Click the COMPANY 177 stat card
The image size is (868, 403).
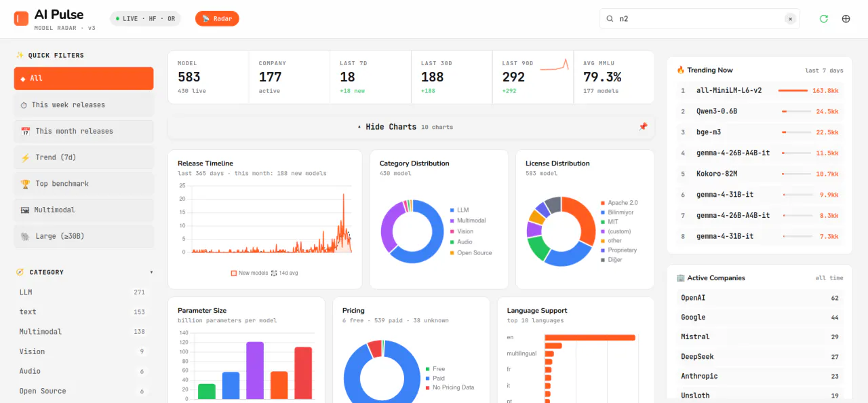coord(290,77)
